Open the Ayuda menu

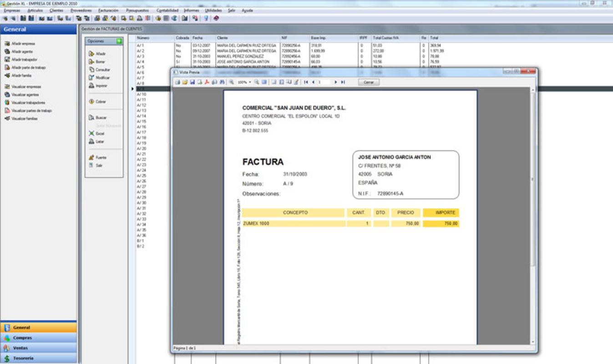(x=247, y=10)
